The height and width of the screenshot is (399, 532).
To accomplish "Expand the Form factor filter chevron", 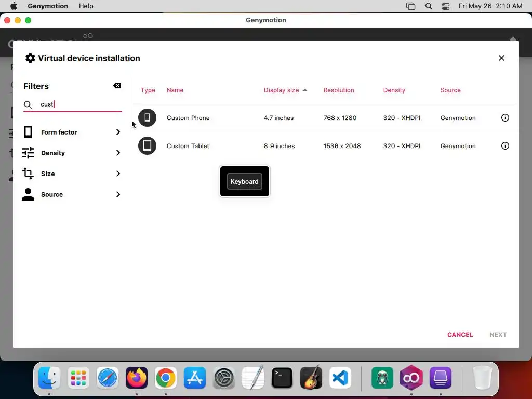I will click(118, 132).
